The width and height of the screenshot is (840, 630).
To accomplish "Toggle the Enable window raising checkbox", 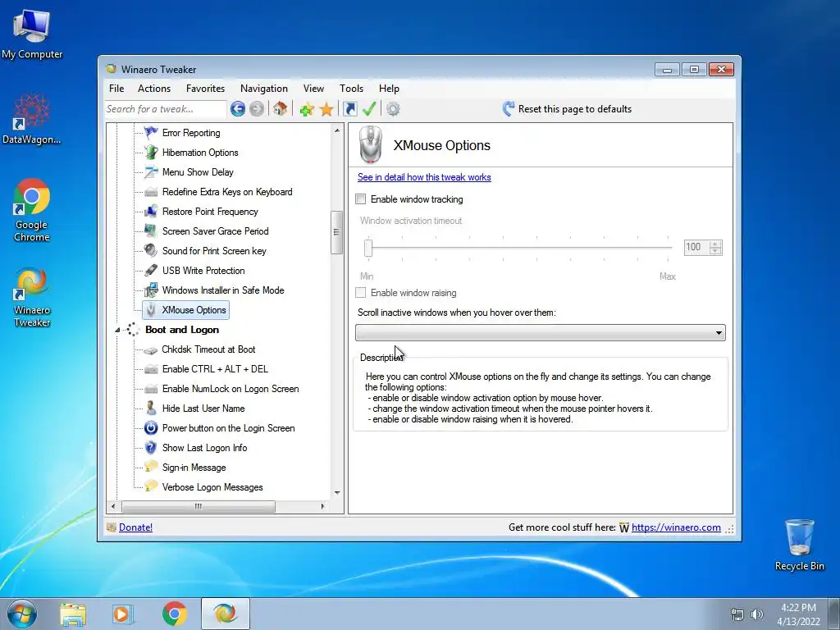I will click(x=361, y=293).
